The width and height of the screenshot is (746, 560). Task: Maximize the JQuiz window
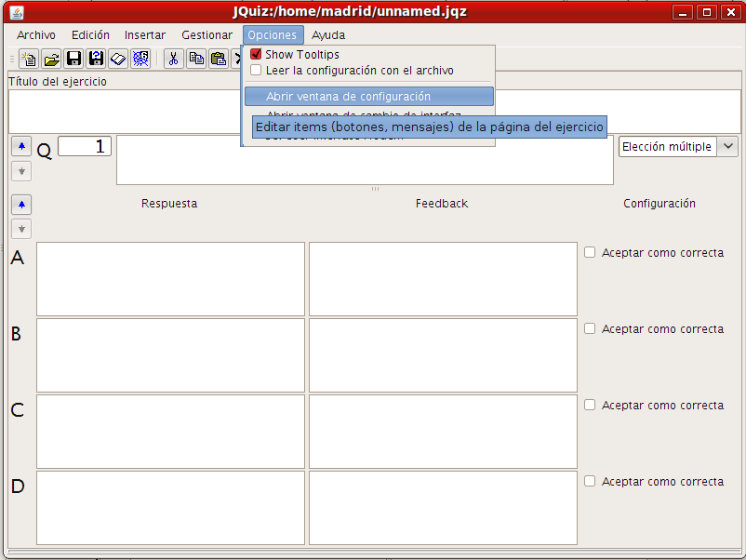(x=707, y=12)
